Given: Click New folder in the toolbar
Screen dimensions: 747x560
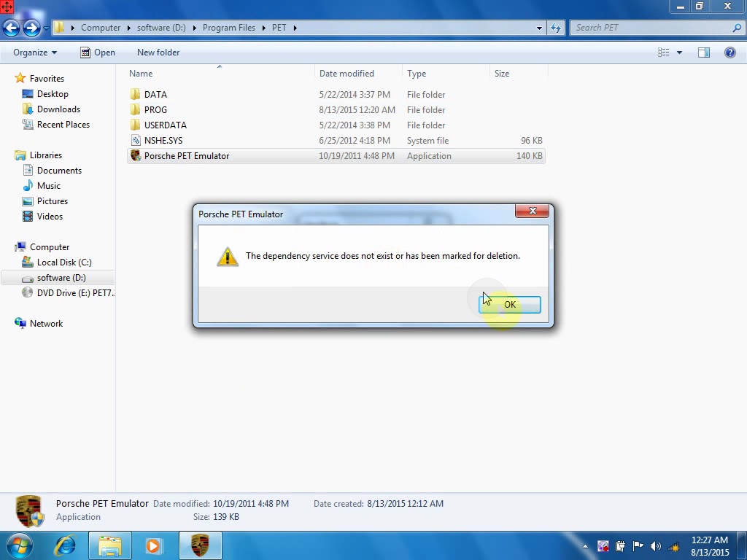Looking at the screenshot, I should [158, 52].
